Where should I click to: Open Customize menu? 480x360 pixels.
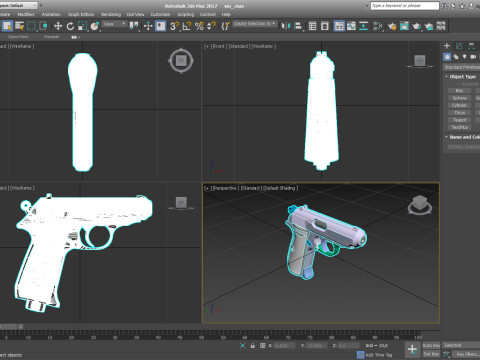tap(160, 14)
